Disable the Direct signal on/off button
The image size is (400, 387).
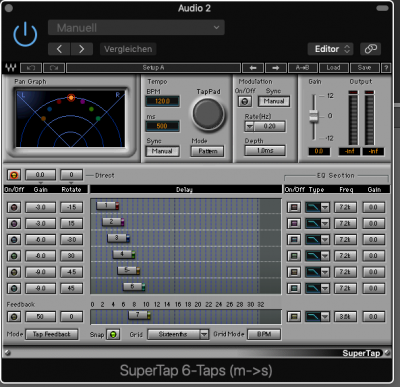pyautogui.click(x=14, y=175)
